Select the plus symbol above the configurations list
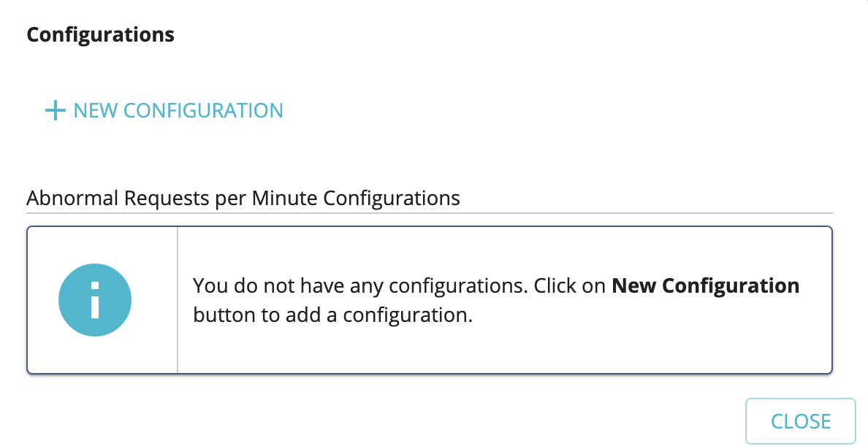The image size is (868, 446). (55, 110)
